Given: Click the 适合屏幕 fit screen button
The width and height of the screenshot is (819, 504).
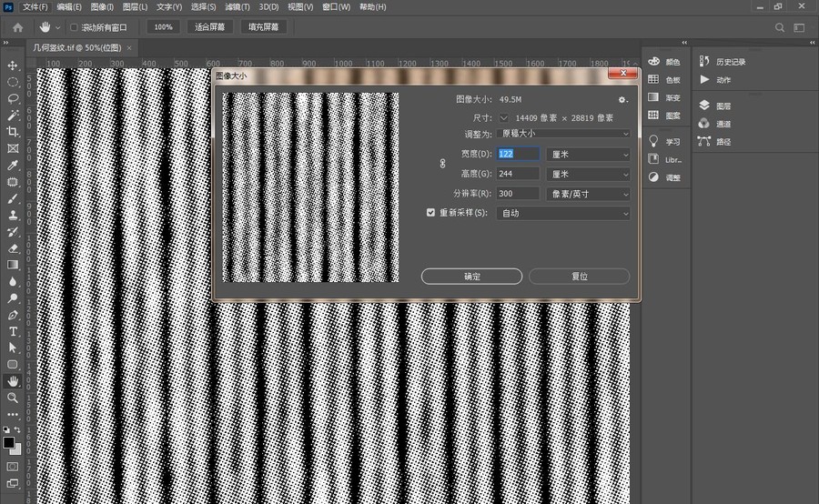Looking at the screenshot, I should [x=209, y=27].
